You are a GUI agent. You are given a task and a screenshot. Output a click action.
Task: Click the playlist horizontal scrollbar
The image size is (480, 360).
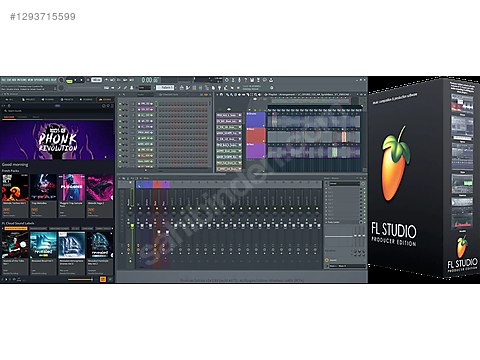point(310,101)
